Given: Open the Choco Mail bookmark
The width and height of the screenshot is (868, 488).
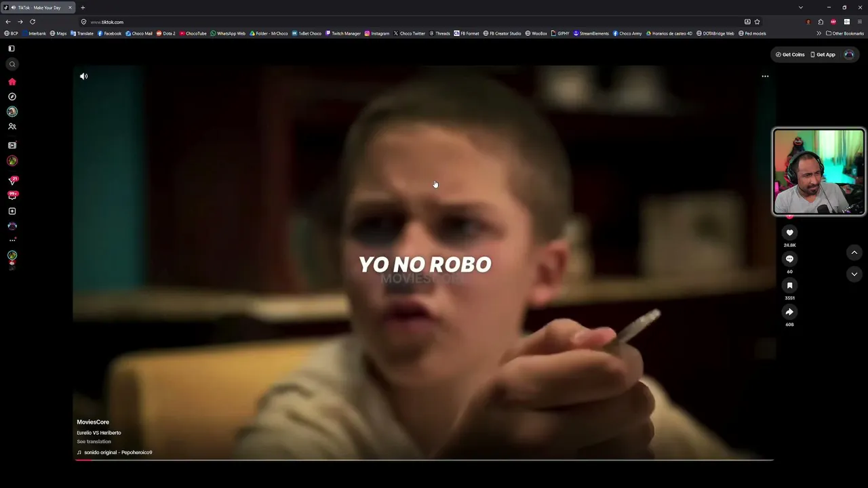Looking at the screenshot, I should pos(139,33).
